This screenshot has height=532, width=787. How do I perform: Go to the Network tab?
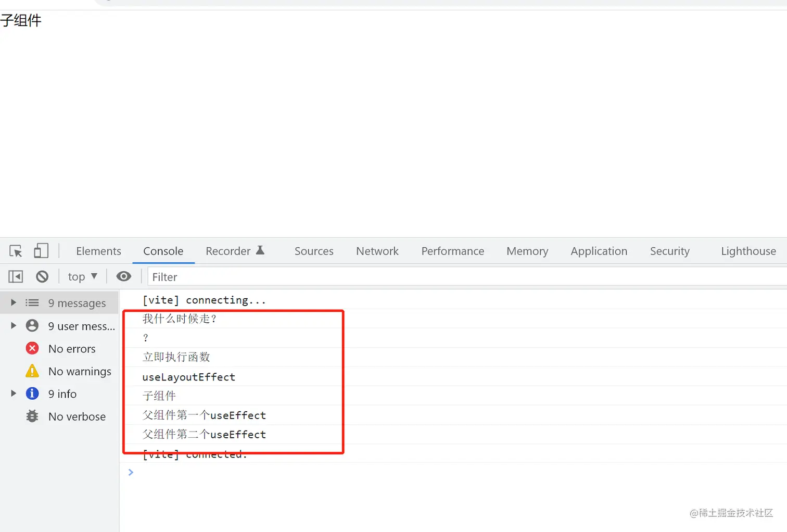[x=377, y=251]
